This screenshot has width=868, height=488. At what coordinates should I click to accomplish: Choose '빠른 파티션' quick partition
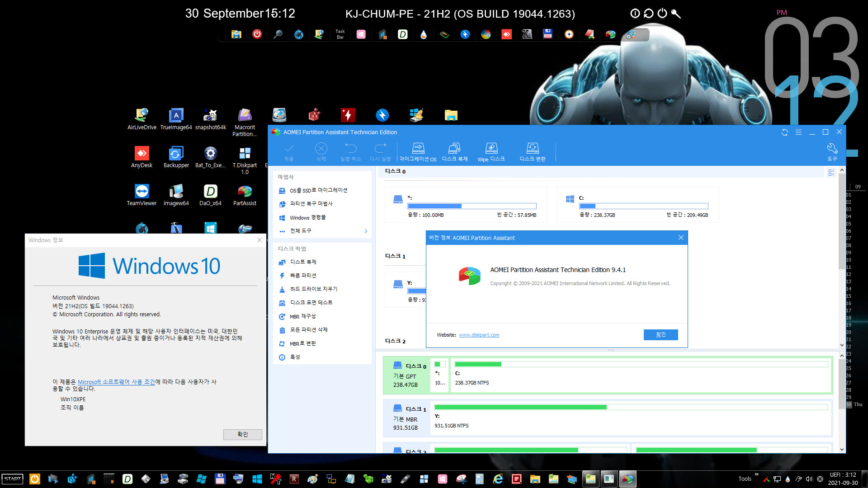[x=303, y=276]
